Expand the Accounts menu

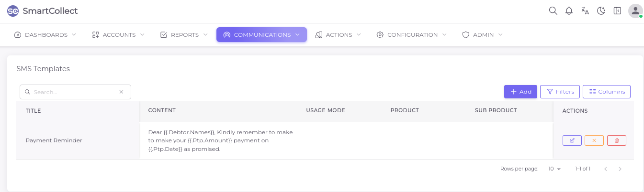click(x=118, y=35)
